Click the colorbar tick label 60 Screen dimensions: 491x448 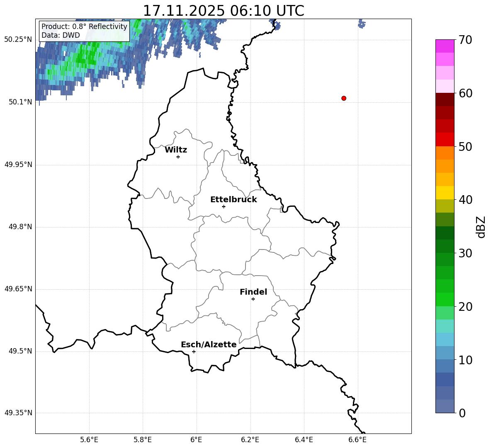point(465,93)
